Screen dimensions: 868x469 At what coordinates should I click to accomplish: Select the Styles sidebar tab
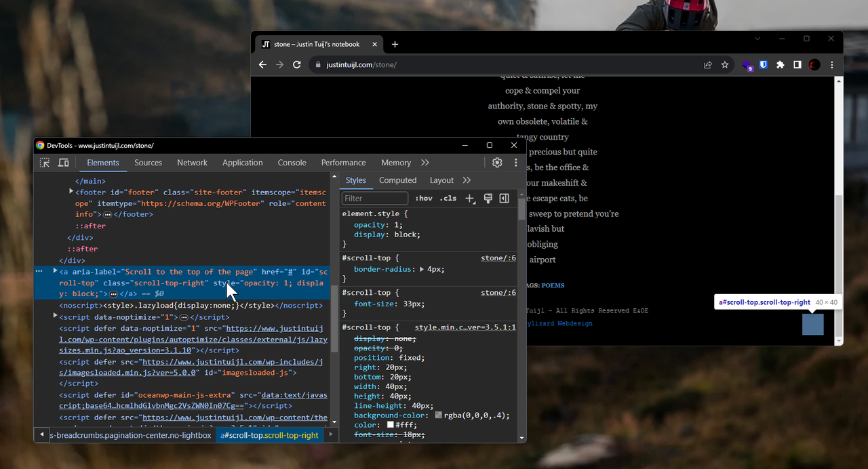click(355, 180)
